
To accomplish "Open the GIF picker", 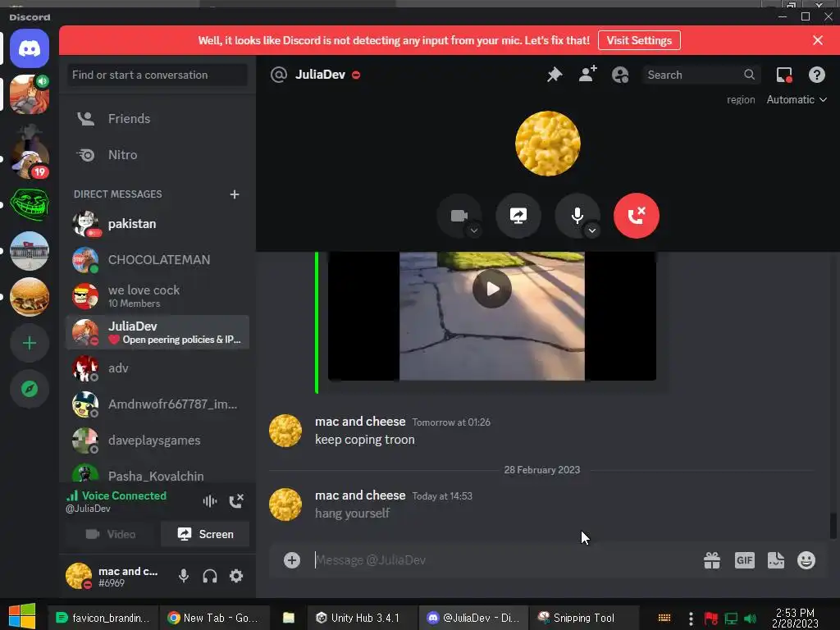I will pyautogui.click(x=745, y=560).
